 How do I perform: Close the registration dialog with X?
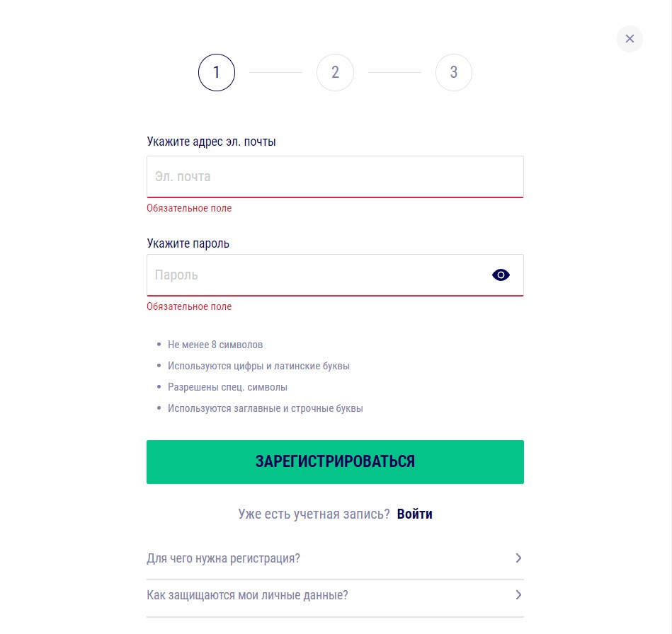point(630,39)
